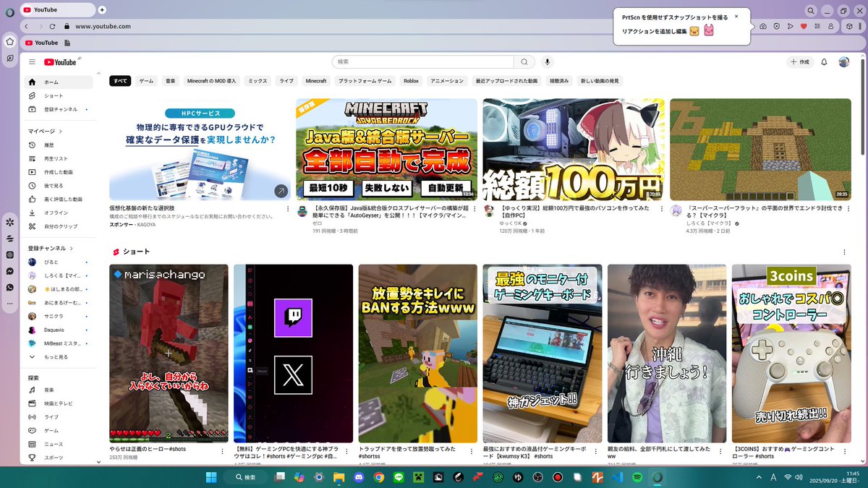Select the 視聴済み filter chip
Viewport: 868px width, 488px height.
[x=558, y=81]
